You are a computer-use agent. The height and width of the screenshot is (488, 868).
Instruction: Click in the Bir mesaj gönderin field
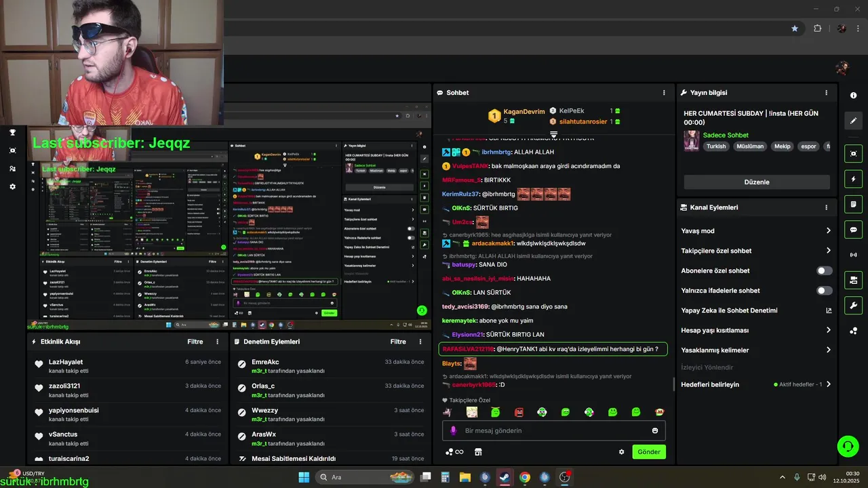[x=553, y=430]
